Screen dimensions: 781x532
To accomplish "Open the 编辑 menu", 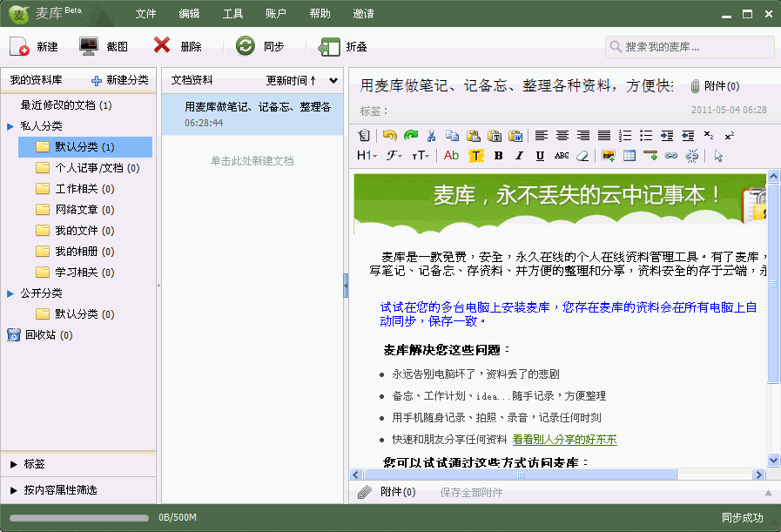I will (189, 14).
